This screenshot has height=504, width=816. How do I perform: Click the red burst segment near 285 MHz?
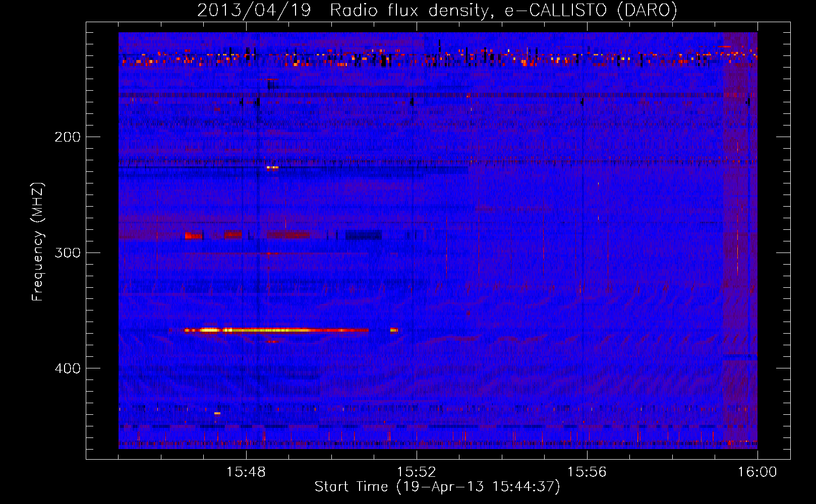[x=194, y=235]
